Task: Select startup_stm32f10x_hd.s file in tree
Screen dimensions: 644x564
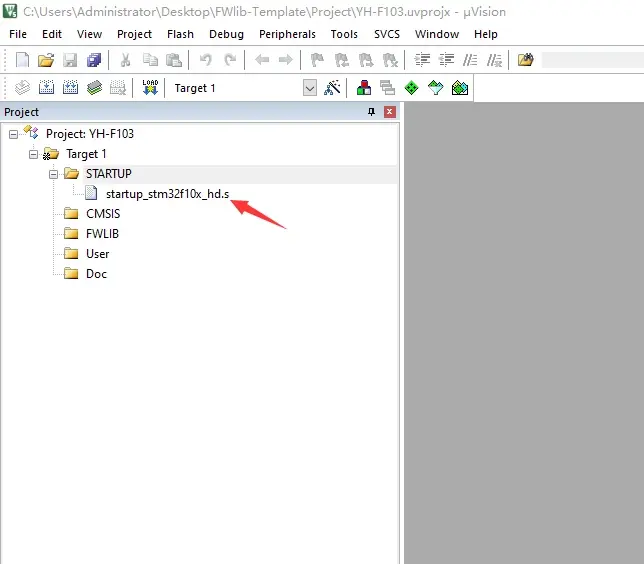Action: click(x=167, y=194)
